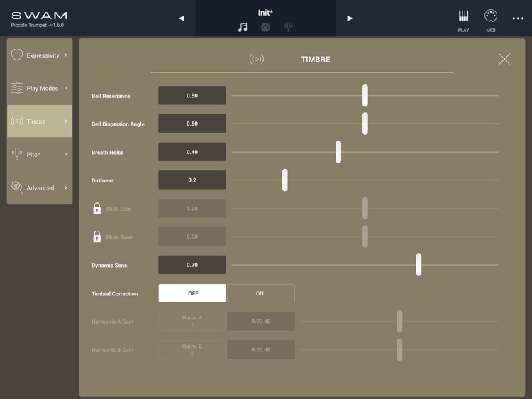Click the Bell Resonance slider handle
The height and width of the screenshot is (399, 532).
365,96
